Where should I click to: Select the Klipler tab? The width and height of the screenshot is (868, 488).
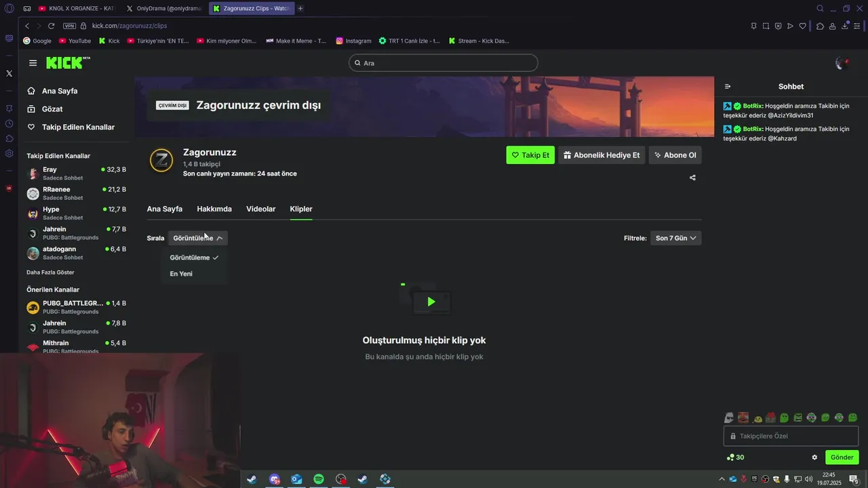tap(301, 209)
